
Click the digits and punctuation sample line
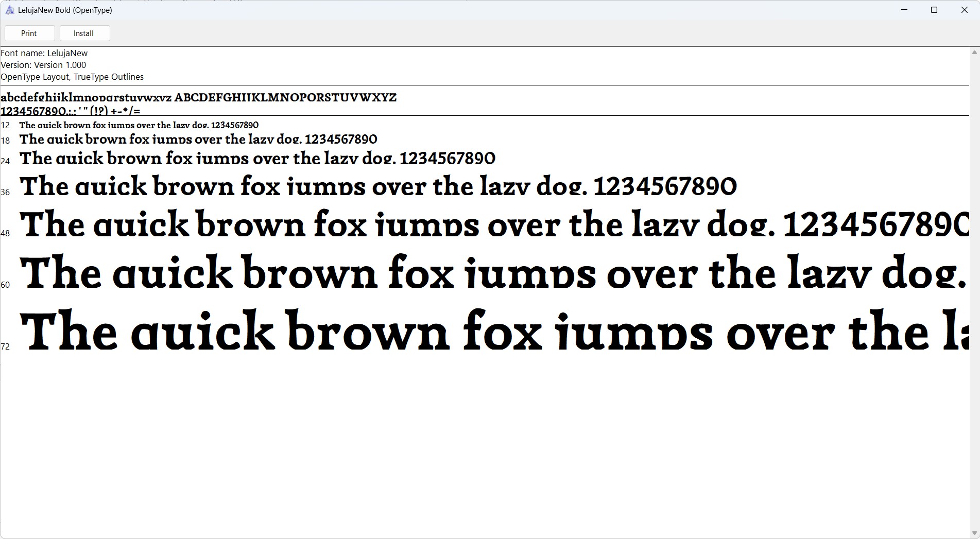pos(71,111)
